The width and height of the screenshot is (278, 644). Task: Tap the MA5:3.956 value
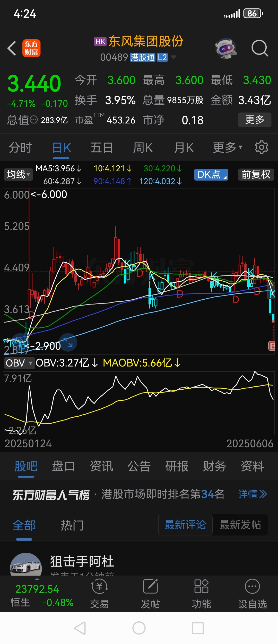pos(58,168)
